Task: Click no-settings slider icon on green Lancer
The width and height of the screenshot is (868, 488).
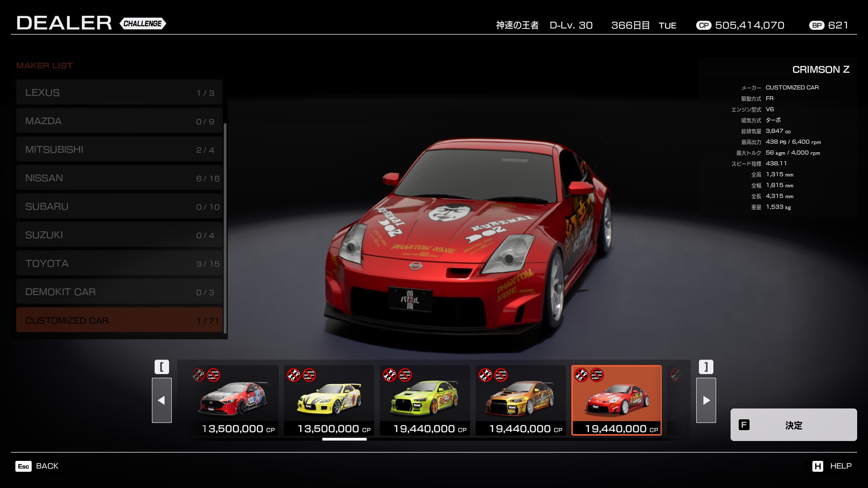Action: [405, 375]
